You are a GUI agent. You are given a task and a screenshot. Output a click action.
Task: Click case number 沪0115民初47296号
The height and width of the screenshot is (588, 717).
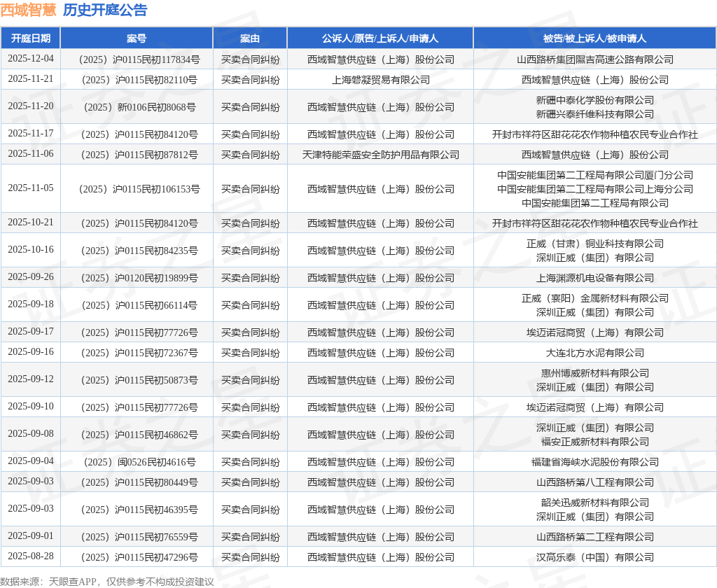pyautogui.click(x=156, y=557)
